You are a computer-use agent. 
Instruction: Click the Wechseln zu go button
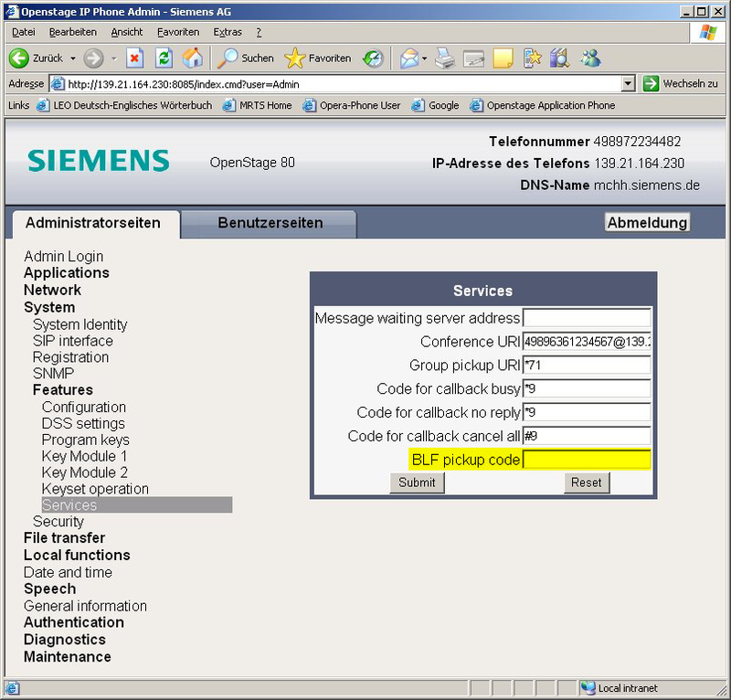coord(681,83)
